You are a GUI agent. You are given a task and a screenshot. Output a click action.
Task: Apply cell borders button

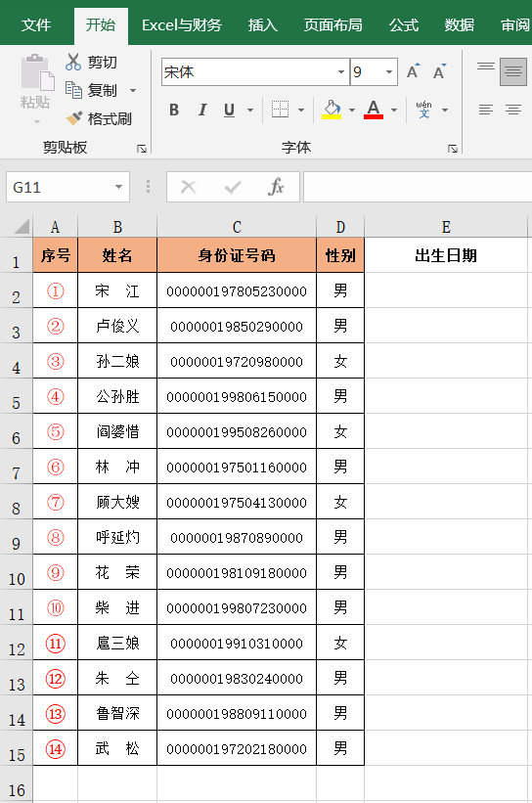click(280, 110)
